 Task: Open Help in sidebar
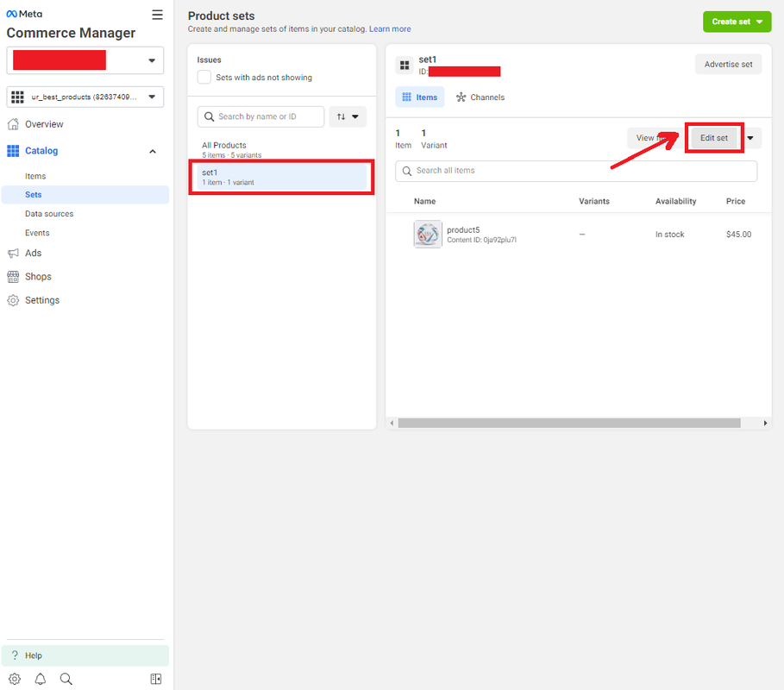coord(85,655)
